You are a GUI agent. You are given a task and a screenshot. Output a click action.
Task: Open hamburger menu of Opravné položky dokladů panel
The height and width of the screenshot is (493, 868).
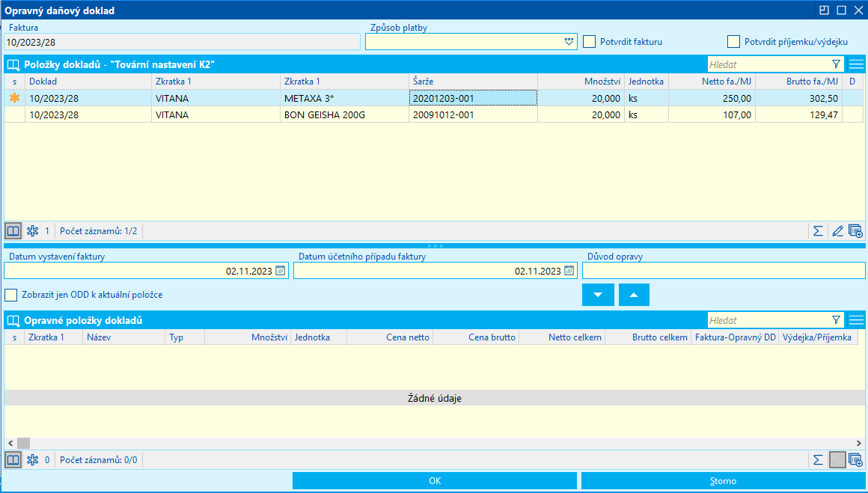coord(856,319)
